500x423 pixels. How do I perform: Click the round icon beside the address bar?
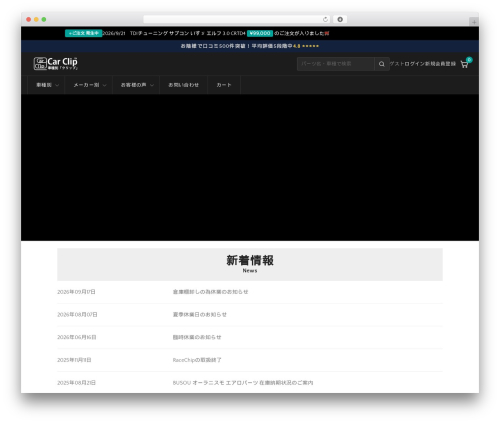(340, 19)
